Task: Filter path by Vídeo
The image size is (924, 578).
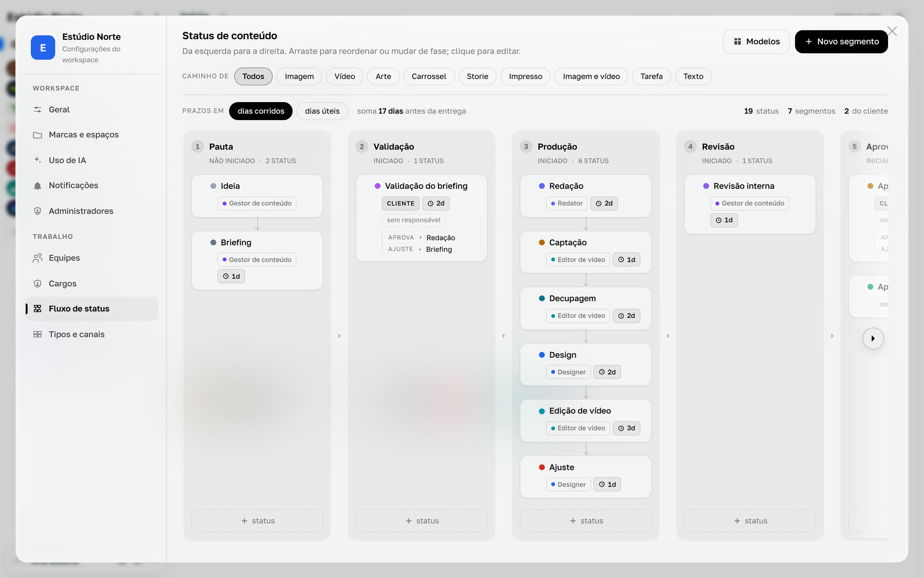Action: click(344, 76)
